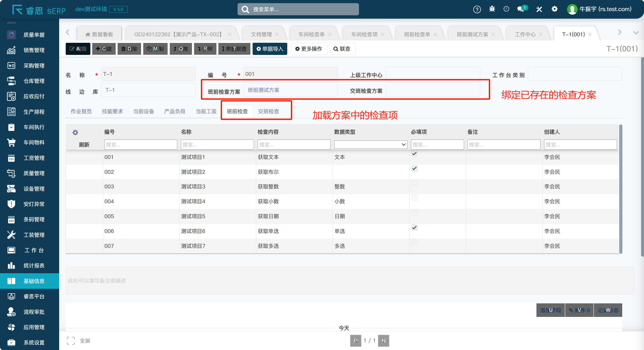
Task: Open the 数据类型 filter dropdown
Action: pyautogui.click(x=370, y=145)
